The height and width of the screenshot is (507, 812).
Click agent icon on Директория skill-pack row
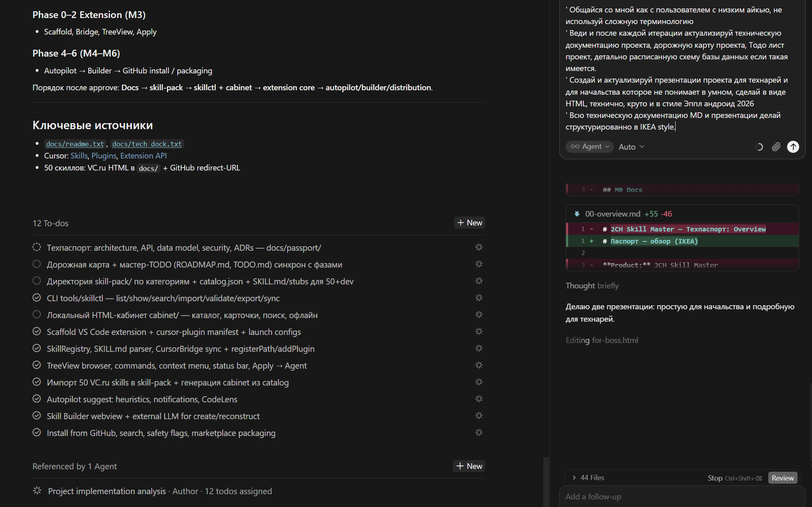479,281
